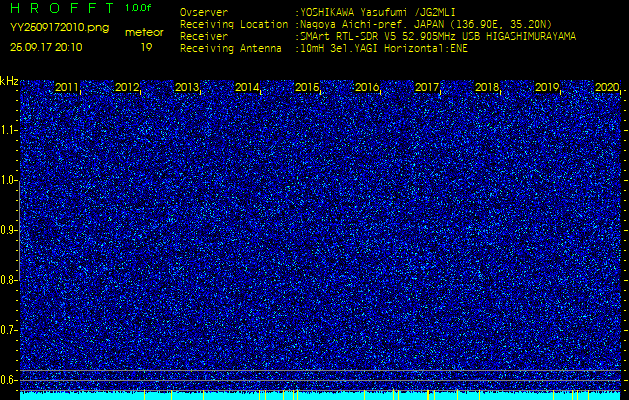Image resolution: width=629 pixels, height=400 pixels.
Task: Select antenna text 10mH 3el.YAGI Horizontal:ENE
Action: click(x=384, y=49)
